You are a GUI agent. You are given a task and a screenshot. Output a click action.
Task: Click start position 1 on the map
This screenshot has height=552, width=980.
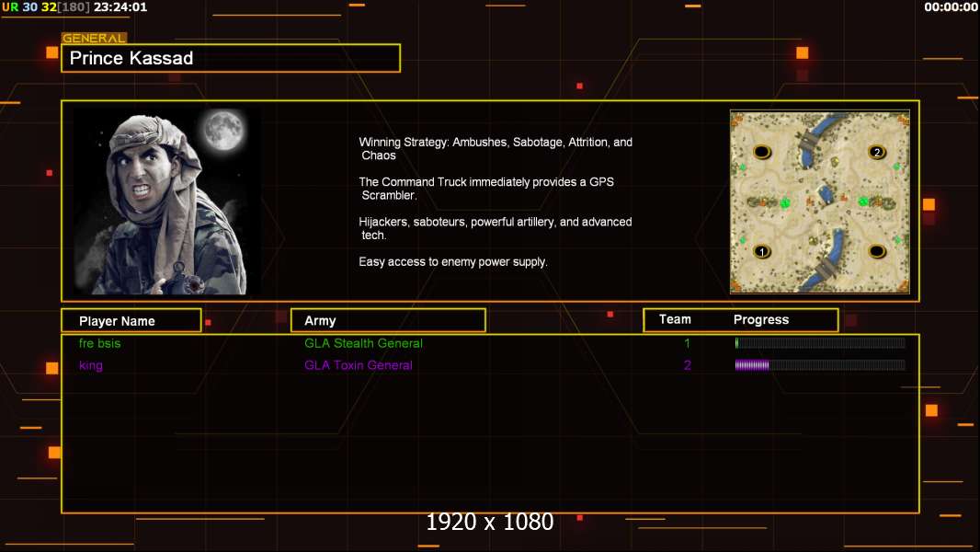[762, 251]
